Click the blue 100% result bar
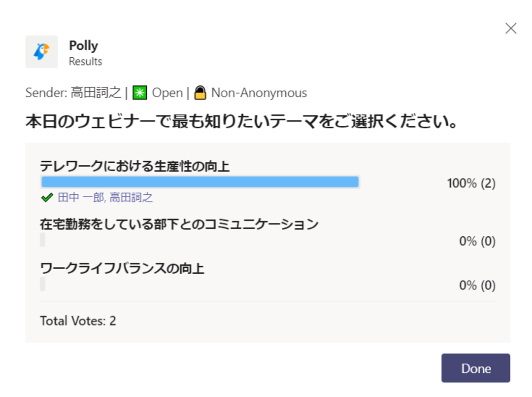The image size is (532, 397). [x=200, y=182]
